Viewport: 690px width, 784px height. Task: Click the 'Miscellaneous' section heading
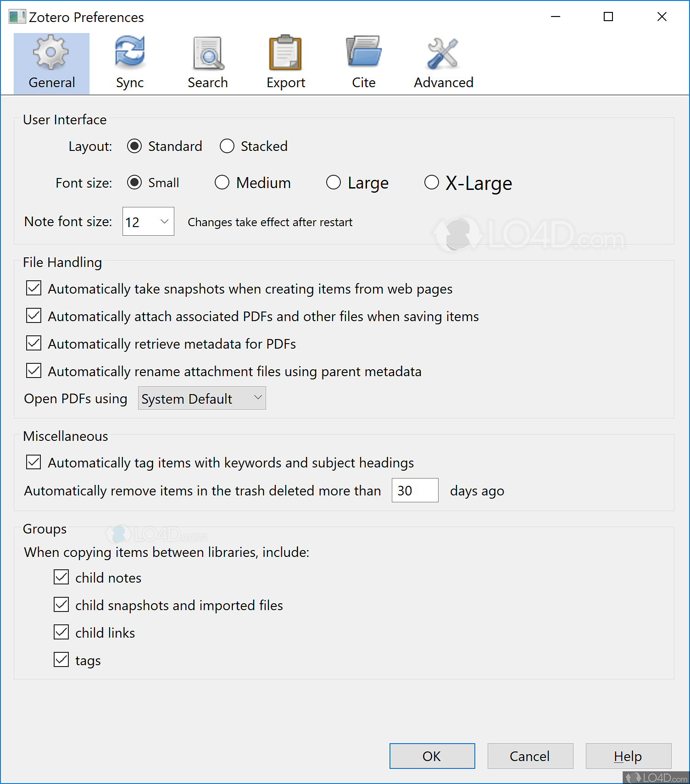point(66,436)
